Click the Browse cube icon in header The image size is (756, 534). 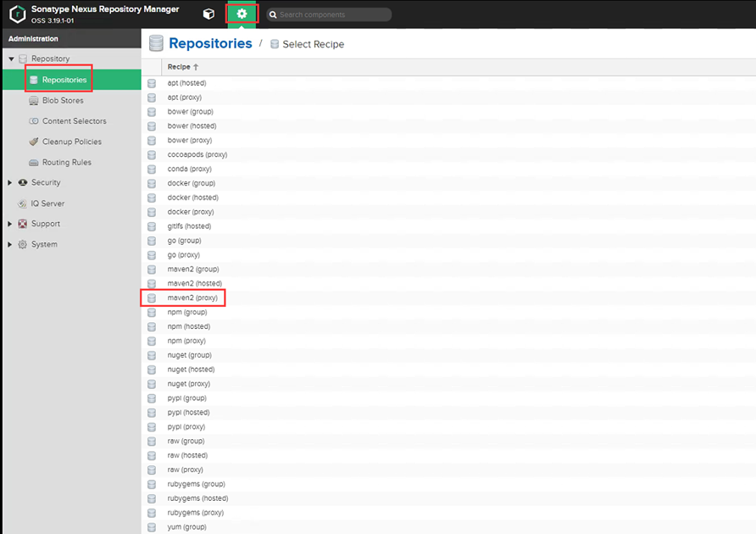click(x=208, y=14)
